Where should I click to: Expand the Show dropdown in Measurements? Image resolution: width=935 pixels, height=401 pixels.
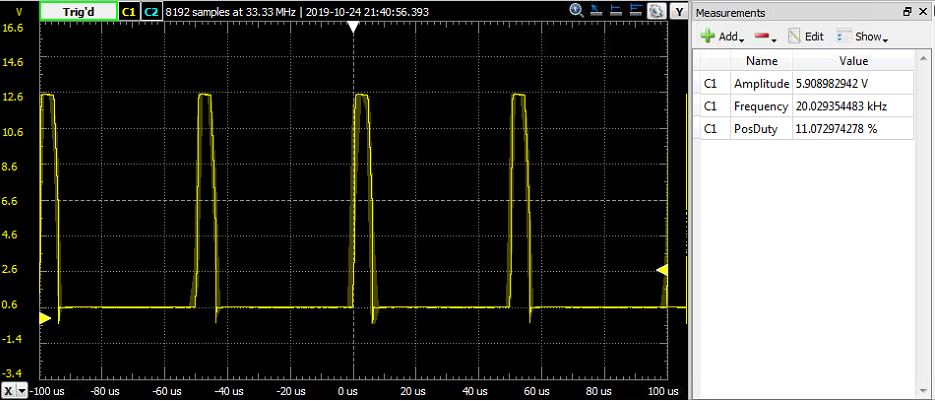(861, 36)
